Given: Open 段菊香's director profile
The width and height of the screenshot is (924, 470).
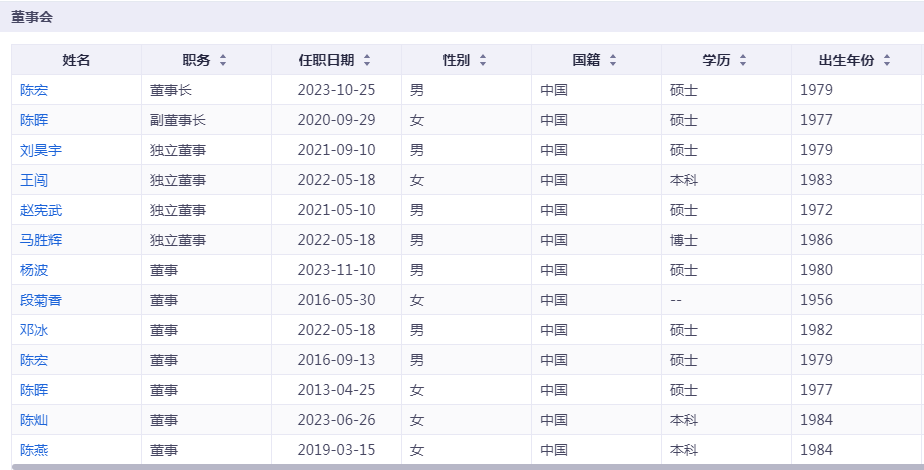Looking at the screenshot, I should [x=41, y=300].
